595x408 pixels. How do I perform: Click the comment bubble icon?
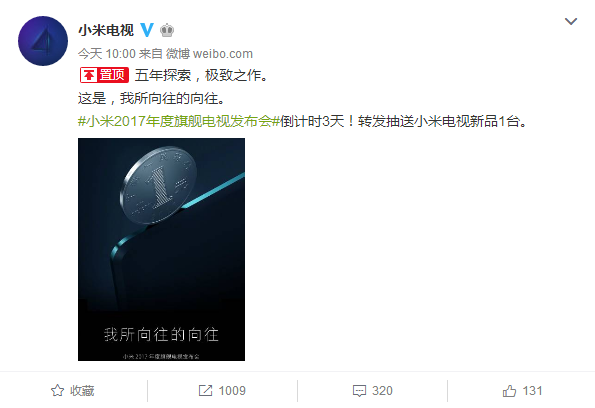click(x=359, y=391)
